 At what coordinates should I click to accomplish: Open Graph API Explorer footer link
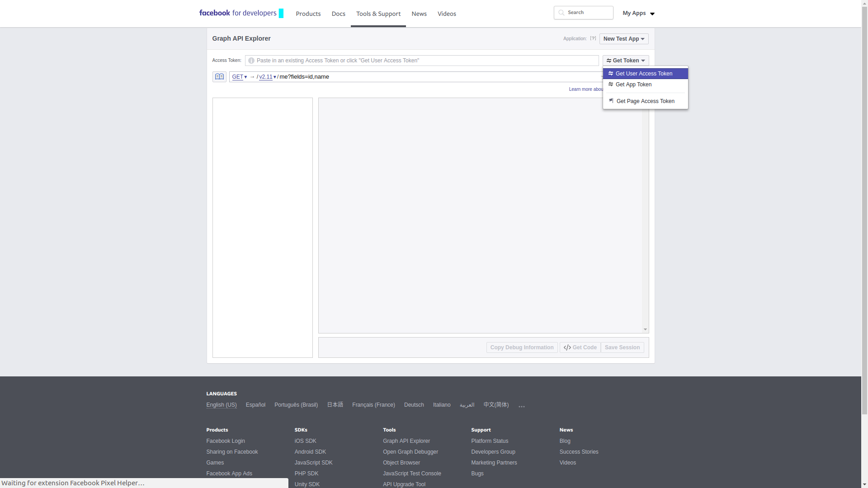pyautogui.click(x=406, y=441)
